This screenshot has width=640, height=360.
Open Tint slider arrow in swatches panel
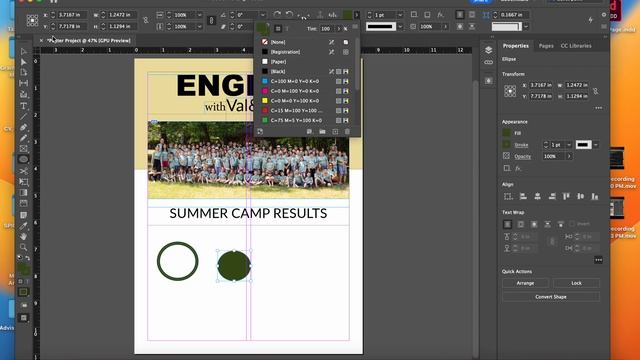[x=338, y=29]
